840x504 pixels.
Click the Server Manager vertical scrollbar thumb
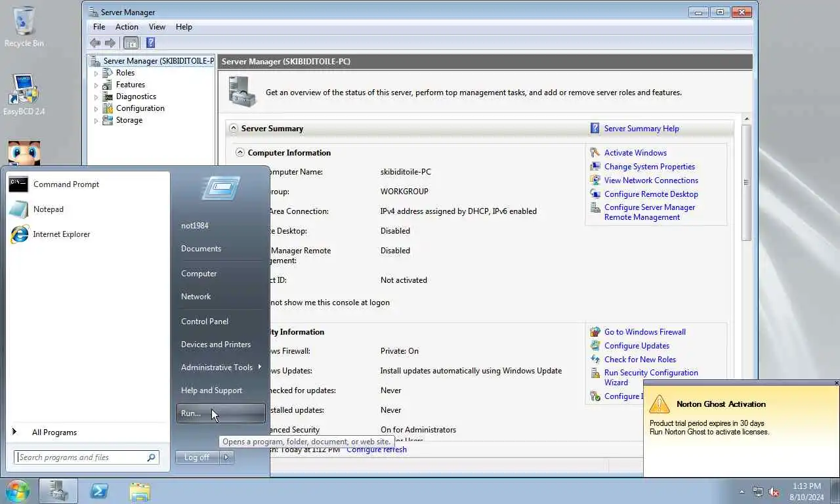pos(746,182)
